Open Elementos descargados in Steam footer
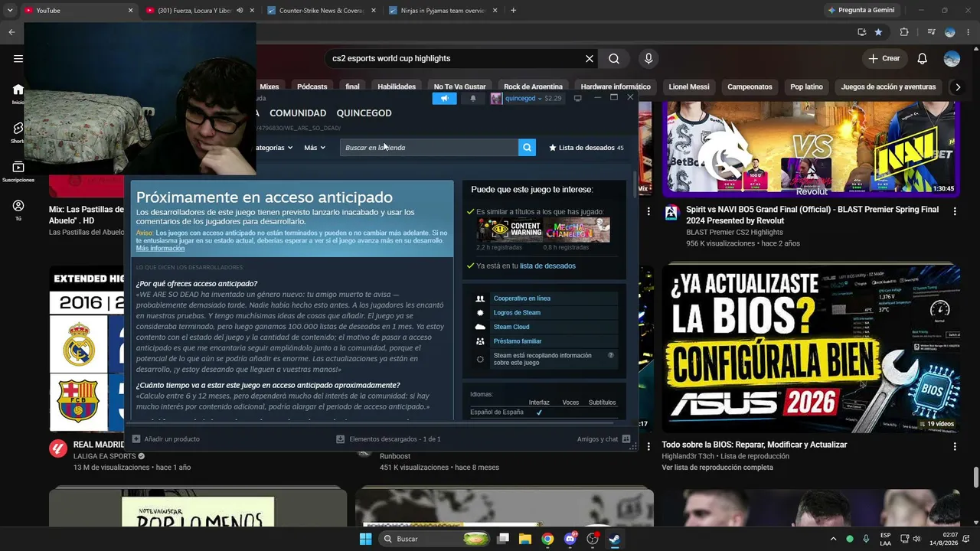 (x=388, y=439)
